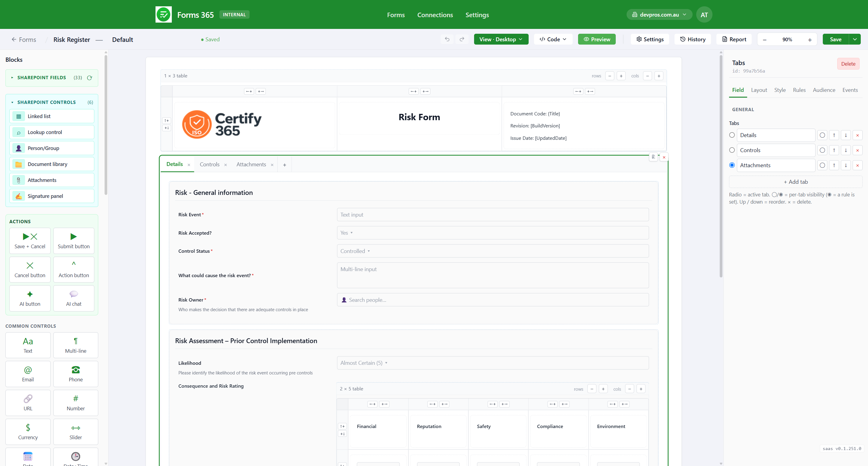
Task: Open the Code dropdown menu
Action: (553, 39)
